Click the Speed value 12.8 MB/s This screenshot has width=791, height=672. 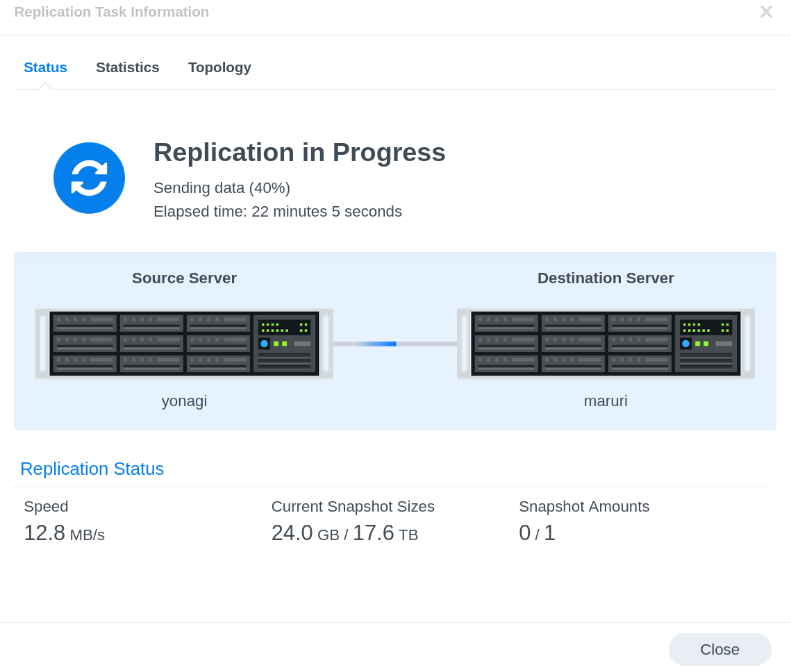click(x=64, y=532)
